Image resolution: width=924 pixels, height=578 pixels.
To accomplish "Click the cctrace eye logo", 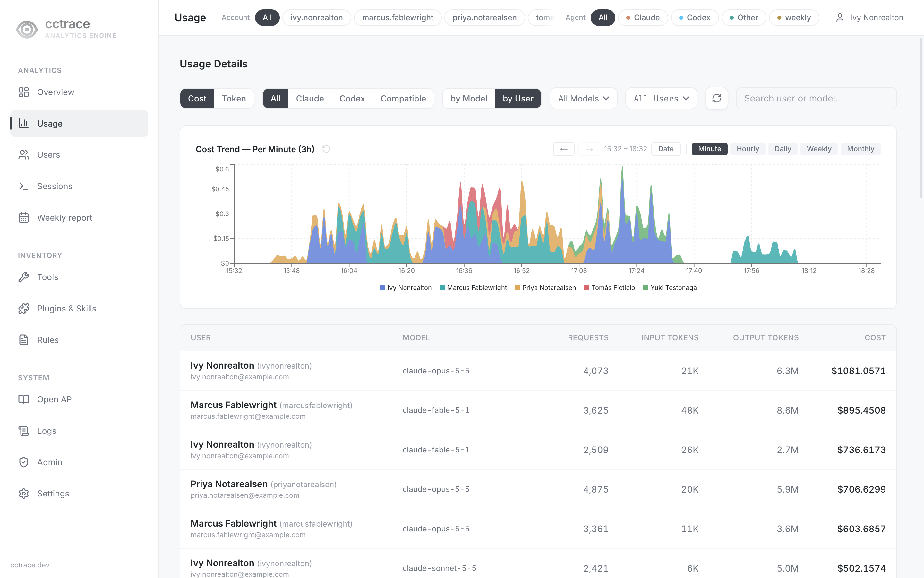I will (27, 29).
